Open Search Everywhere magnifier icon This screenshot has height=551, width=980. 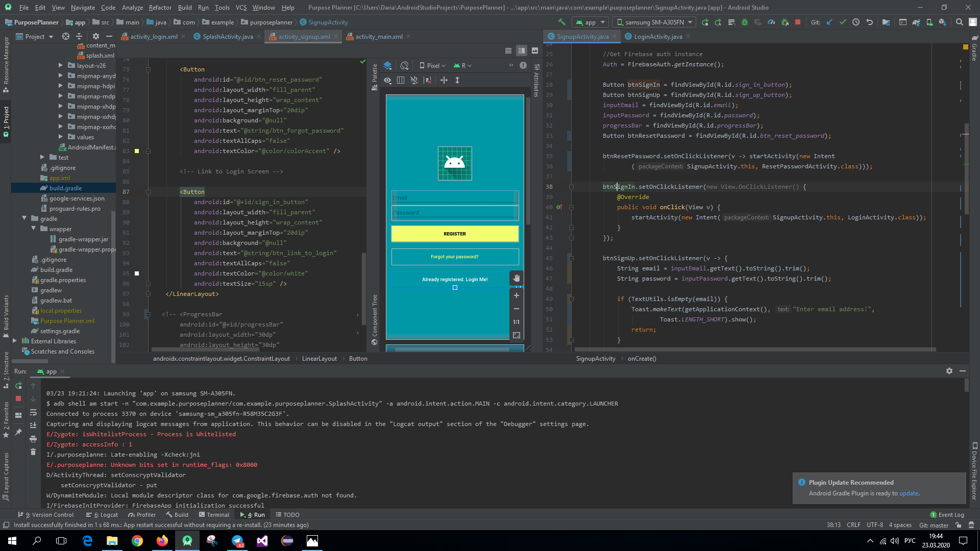pyautogui.click(x=960, y=22)
